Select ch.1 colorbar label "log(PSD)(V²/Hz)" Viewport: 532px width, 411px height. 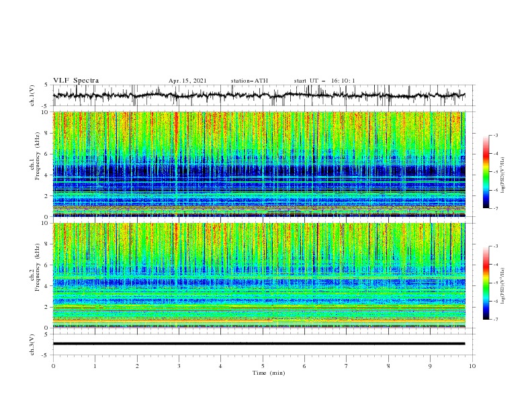[x=503, y=175]
